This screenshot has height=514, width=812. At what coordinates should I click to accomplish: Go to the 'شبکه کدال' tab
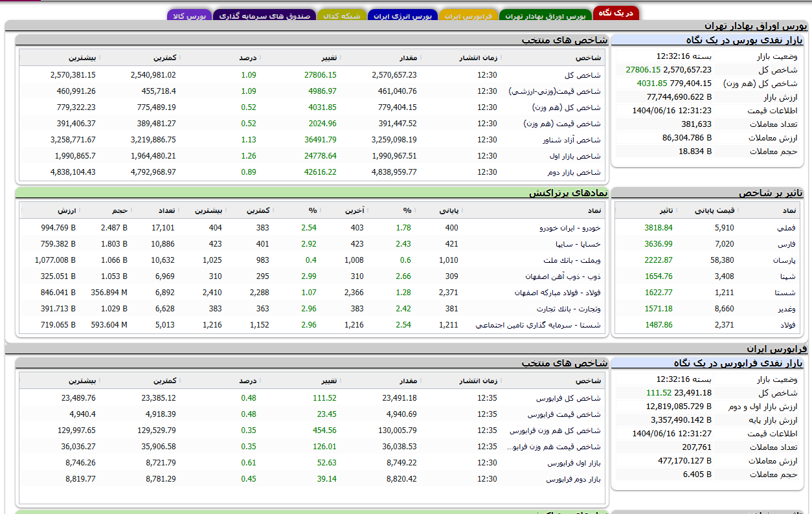[341, 16]
